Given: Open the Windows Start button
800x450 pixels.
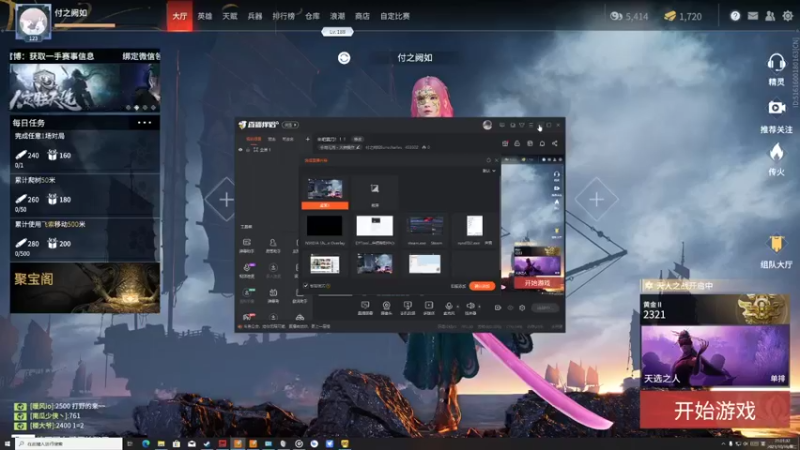Looking at the screenshot, I should [x=7, y=444].
